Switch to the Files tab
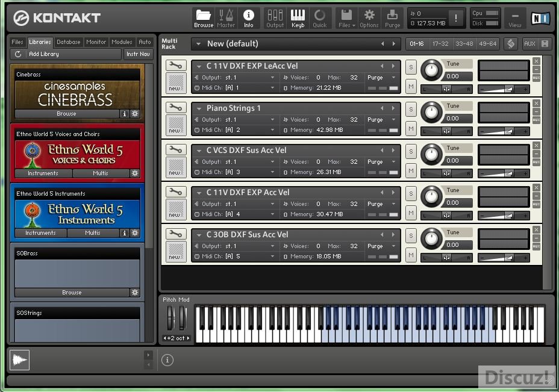 tap(17, 42)
